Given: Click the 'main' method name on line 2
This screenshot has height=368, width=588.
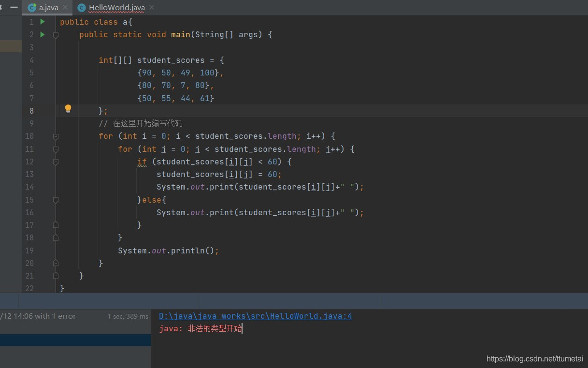Looking at the screenshot, I should point(180,35).
